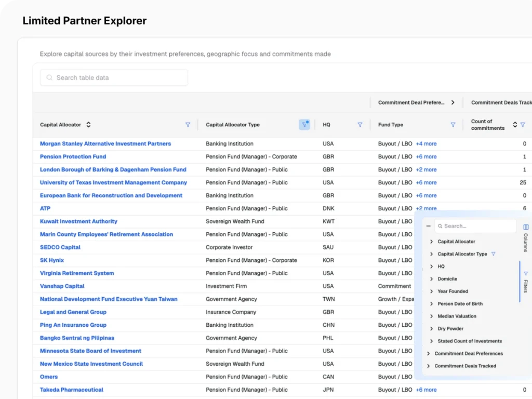Open Bangko Sentral ng Pilipinas link
The width and height of the screenshot is (532, 399).
(77, 338)
